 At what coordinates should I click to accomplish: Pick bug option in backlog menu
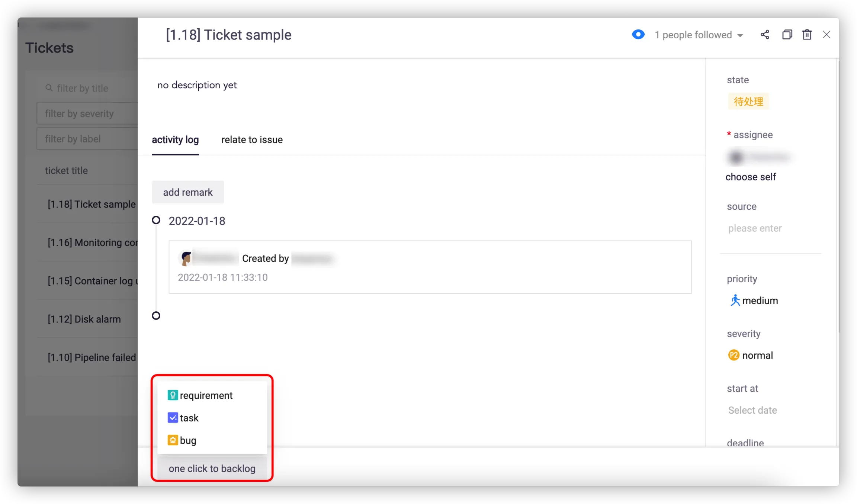(188, 440)
